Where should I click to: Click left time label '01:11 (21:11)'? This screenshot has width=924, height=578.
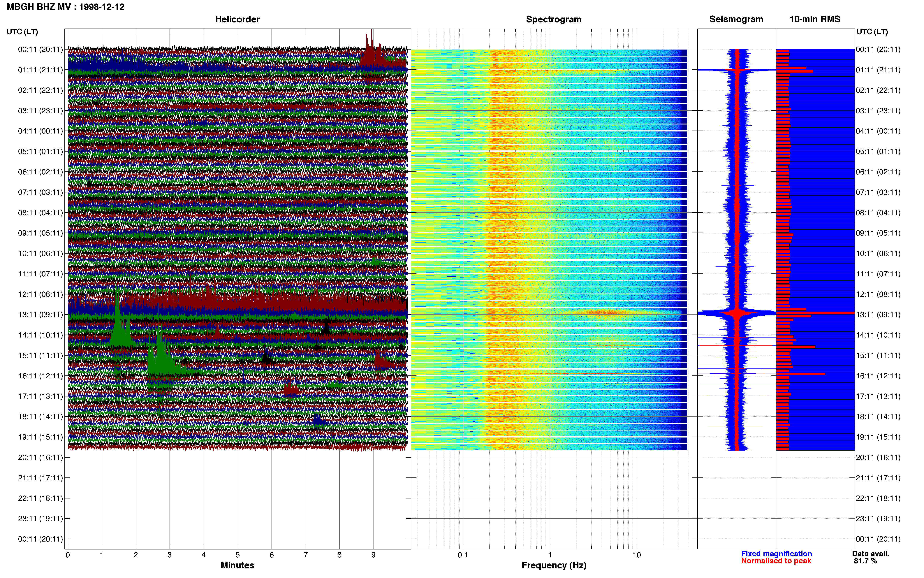point(41,70)
